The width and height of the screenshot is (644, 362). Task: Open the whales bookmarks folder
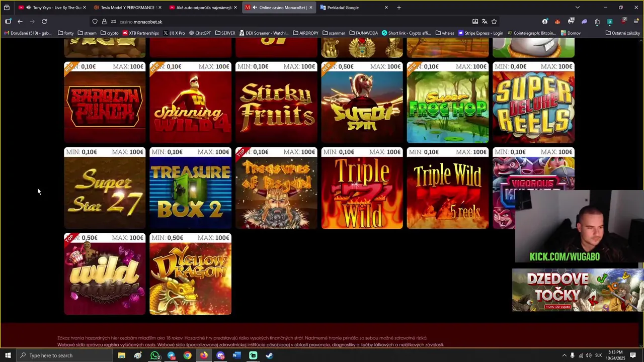click(x=445, y=33)
